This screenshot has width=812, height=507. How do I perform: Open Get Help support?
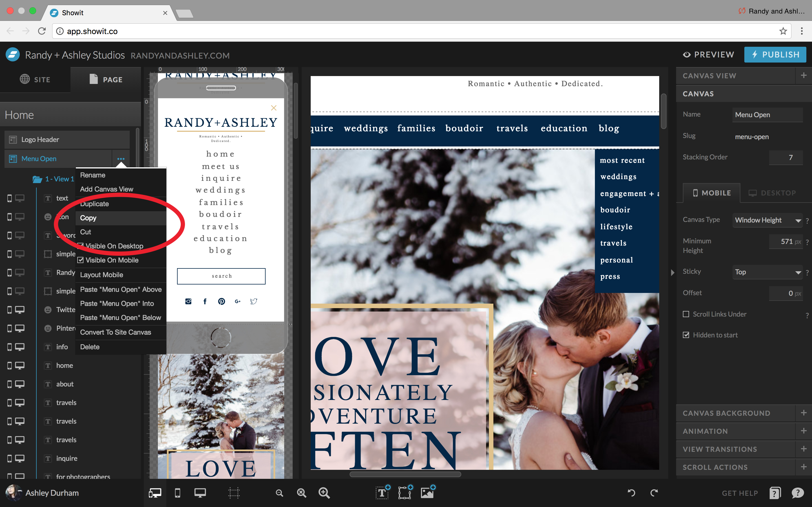(740, 493)
